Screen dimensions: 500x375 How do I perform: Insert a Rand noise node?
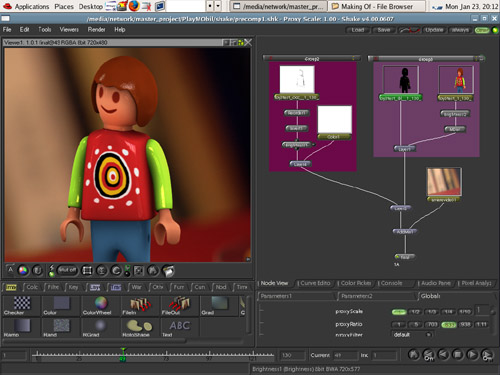61,327
